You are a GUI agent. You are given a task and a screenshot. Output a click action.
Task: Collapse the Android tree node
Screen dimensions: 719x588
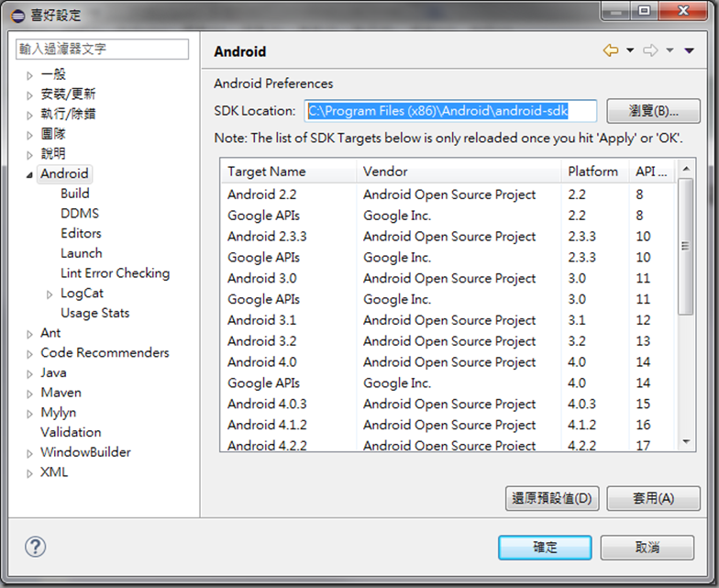(29, 174)
